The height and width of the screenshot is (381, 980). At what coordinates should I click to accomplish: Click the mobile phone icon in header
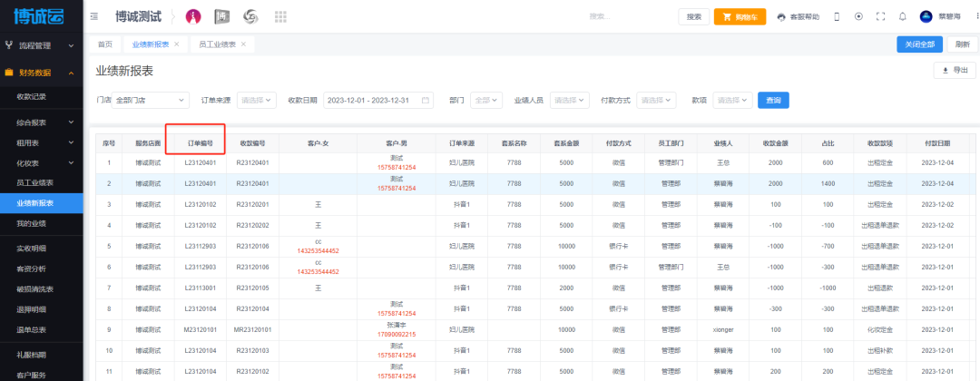tap(837, 17)
